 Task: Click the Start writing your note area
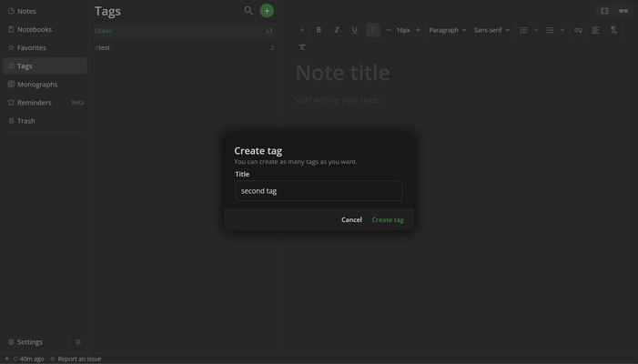(339, 100)
